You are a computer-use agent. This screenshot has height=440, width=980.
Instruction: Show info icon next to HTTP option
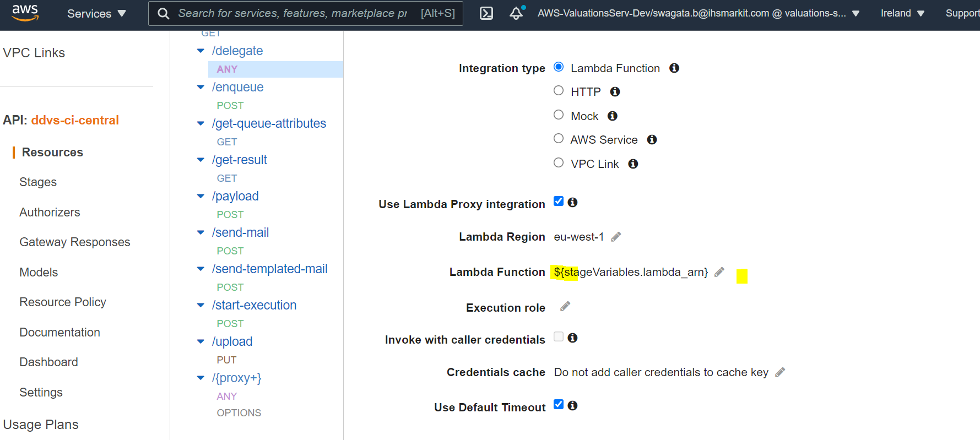615,92
